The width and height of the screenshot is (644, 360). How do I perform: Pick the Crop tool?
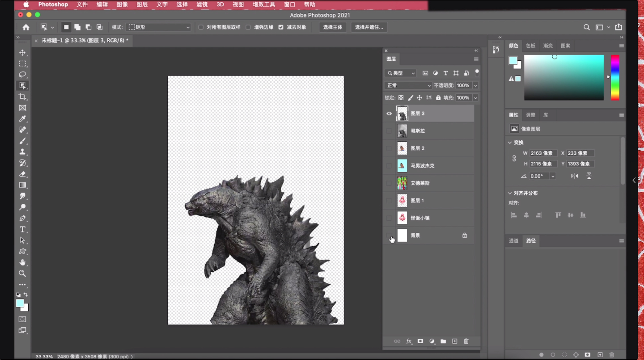pos(23,97)
